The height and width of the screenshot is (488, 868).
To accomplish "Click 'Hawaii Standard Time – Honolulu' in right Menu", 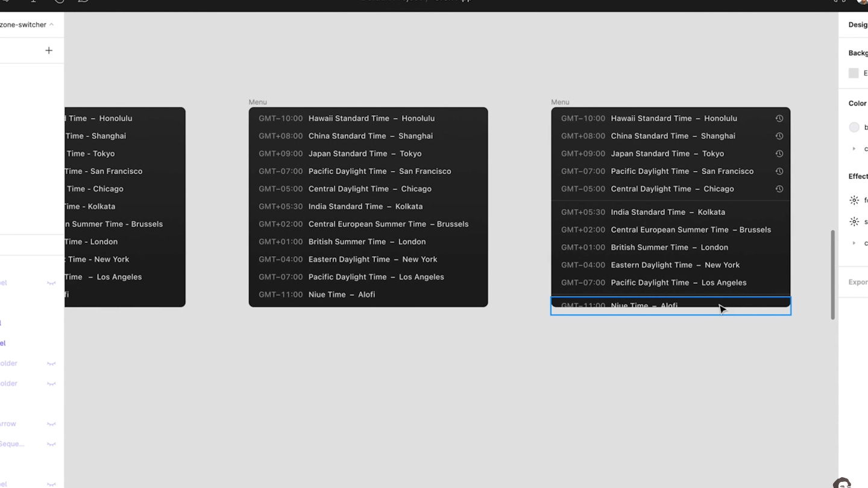I will point(674,119).
